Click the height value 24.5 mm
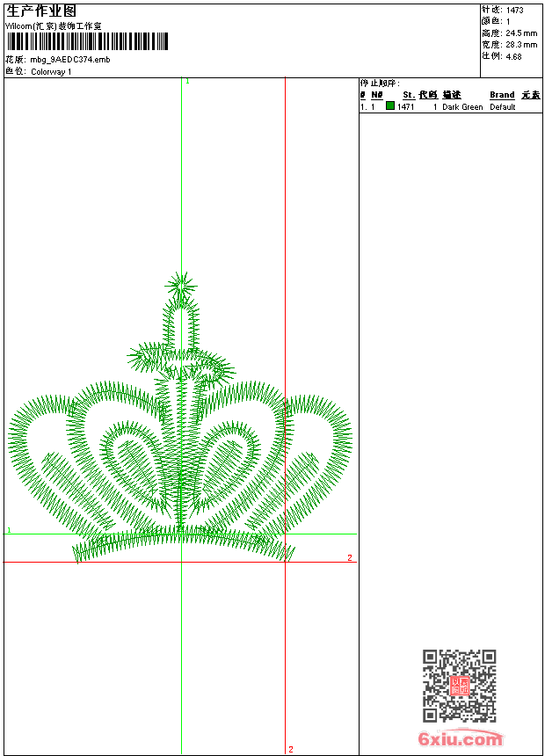This screenshot has width=545, height=756. pyautogui.click(x=521, y=33)
